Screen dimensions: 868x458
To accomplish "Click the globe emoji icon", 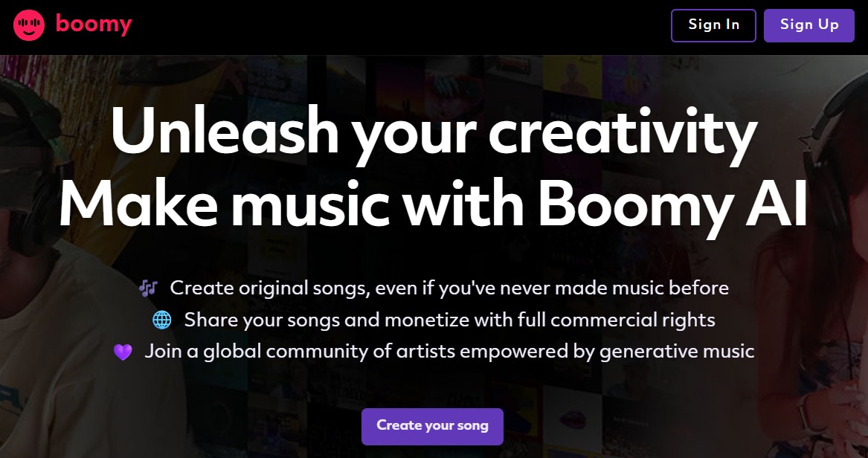I will coord(161,320).
